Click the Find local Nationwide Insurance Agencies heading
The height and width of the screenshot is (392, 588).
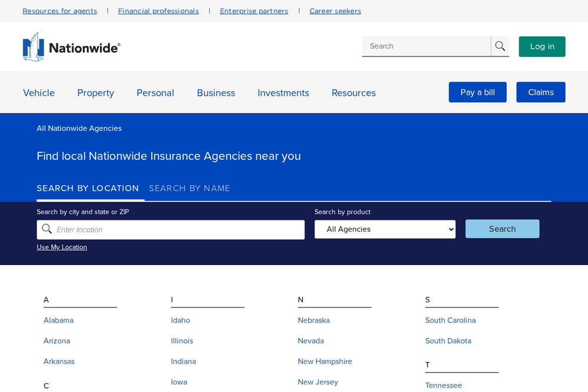[x=169, y=156]
